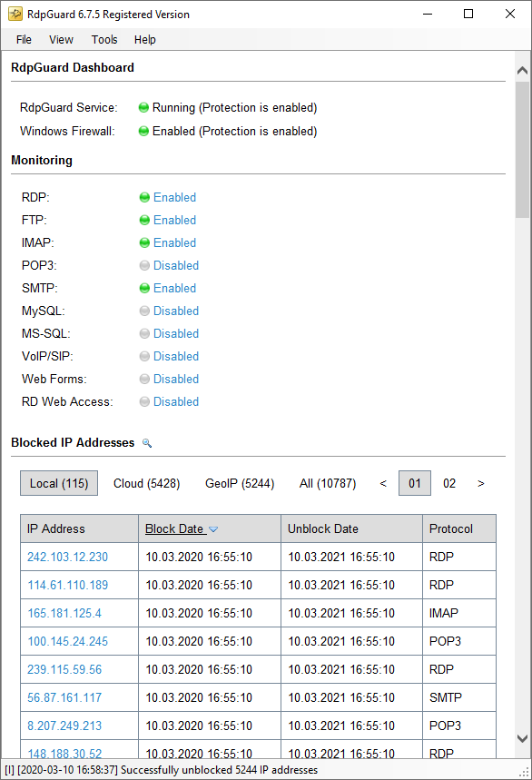This screenshot has height=780, width=532.
Task: Click the green RDP monitoring status indicator
Action: (x=144, y=197)
